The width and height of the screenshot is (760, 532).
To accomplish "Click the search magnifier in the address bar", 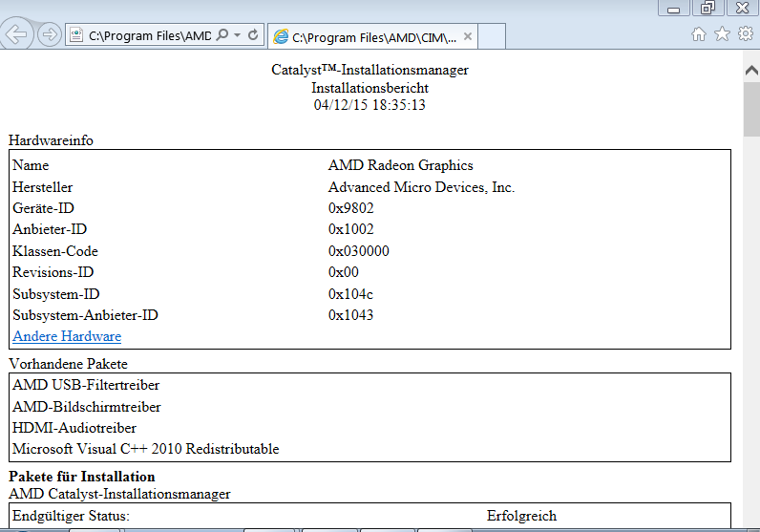I will pos(222,35).
